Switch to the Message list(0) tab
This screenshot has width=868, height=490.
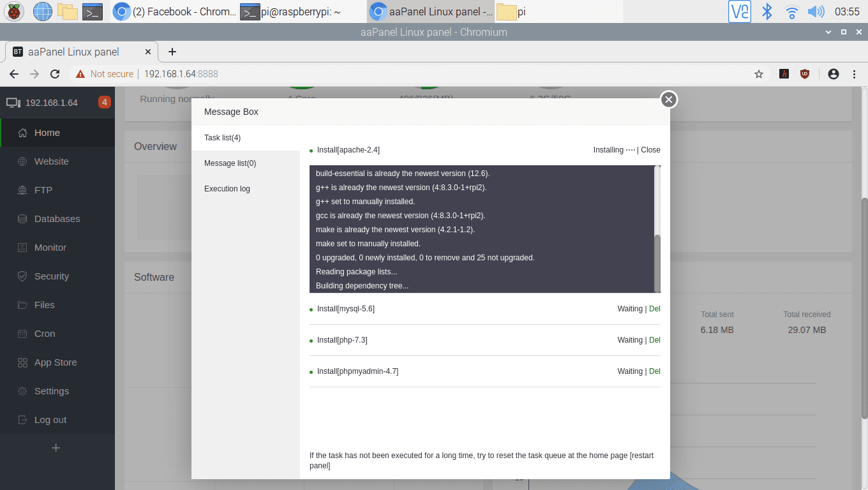[230, 163]
